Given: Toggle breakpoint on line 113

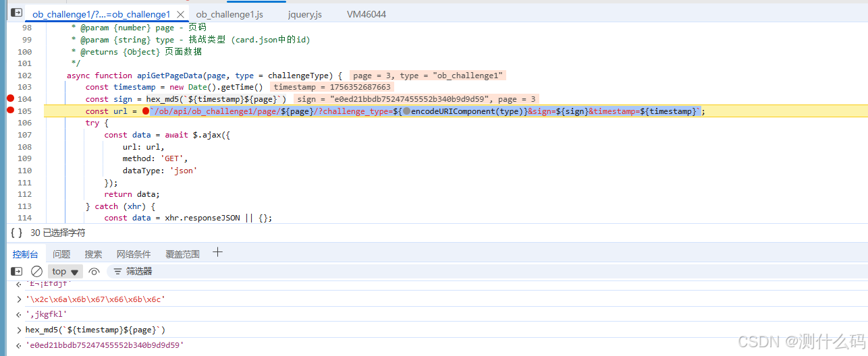Looking at the screenshot, I should [x=25, y=206].
